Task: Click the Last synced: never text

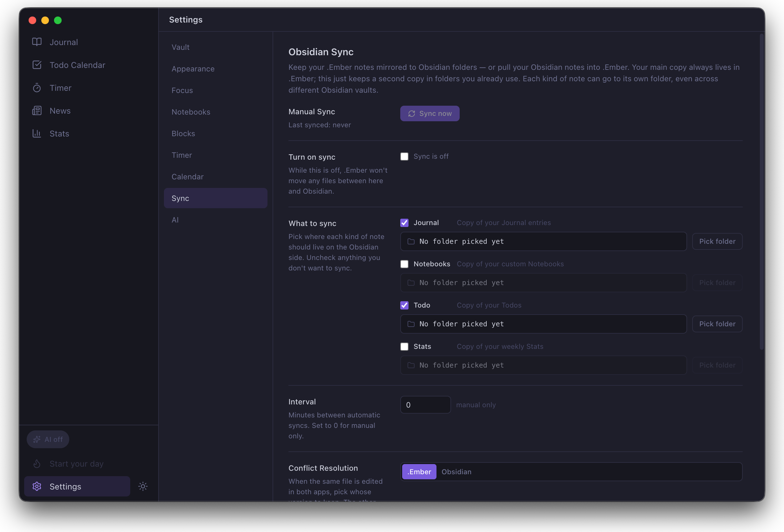Action: tap(320, 125)
